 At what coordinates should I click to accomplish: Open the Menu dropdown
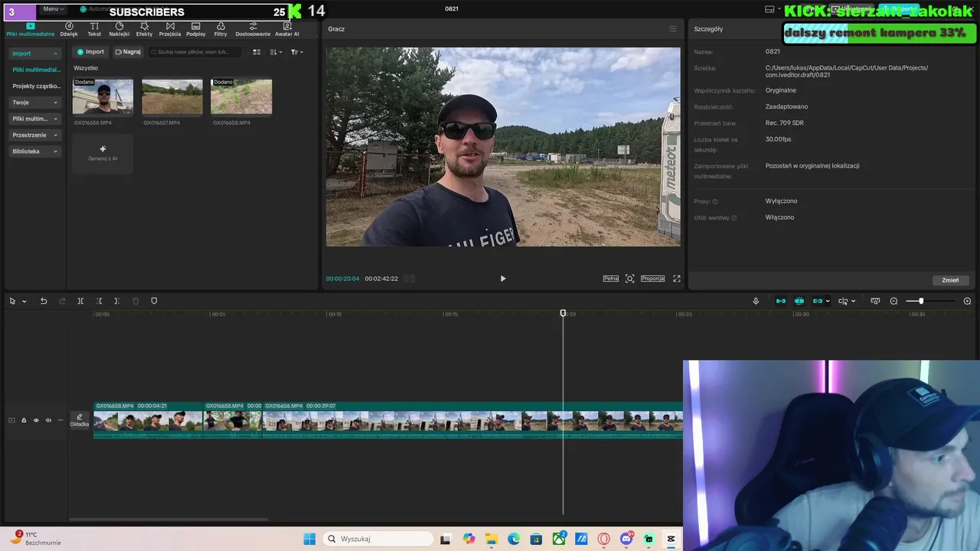pos(53,8)
